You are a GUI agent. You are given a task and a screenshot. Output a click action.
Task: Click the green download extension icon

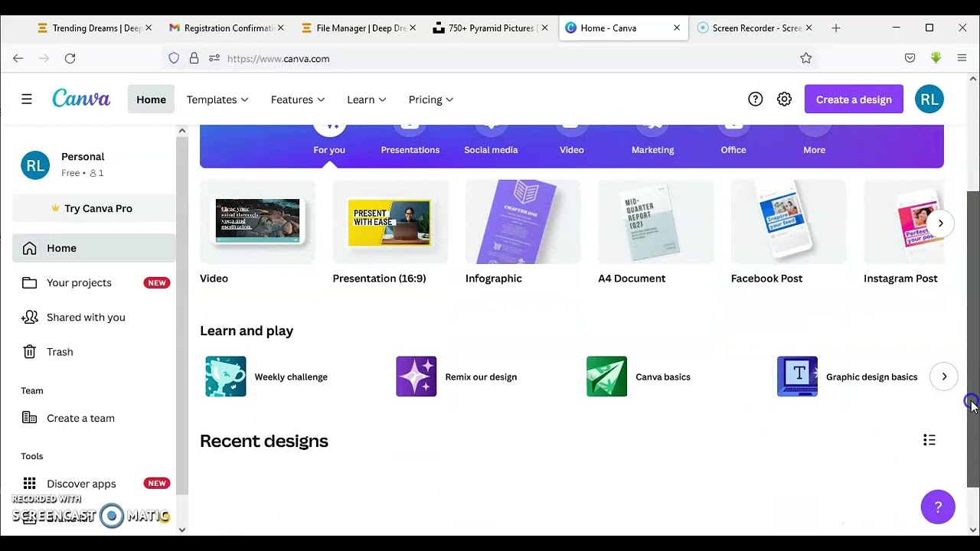[x=936, y=58]
